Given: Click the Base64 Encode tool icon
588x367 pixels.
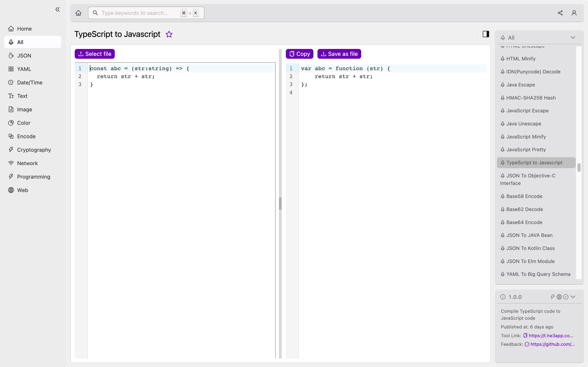Looking at the screenshot, I should [503, 222].
